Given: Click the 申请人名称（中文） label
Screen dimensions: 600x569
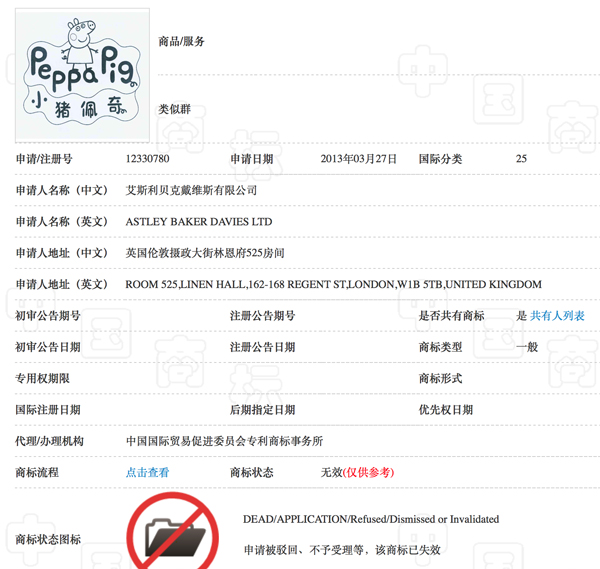Looking at the screenshot, I should point(62,190).
